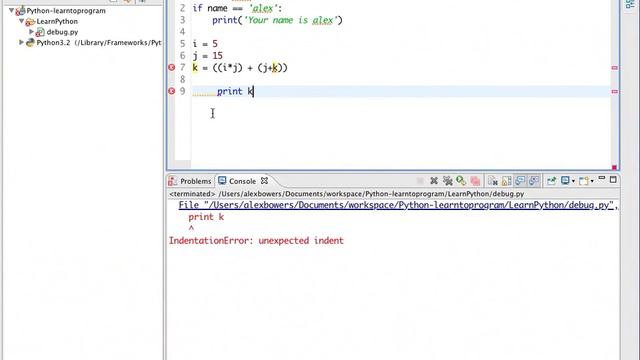Place cursor on line 'i = 5'
Screen dimensions: 640x360
point(205,44)
